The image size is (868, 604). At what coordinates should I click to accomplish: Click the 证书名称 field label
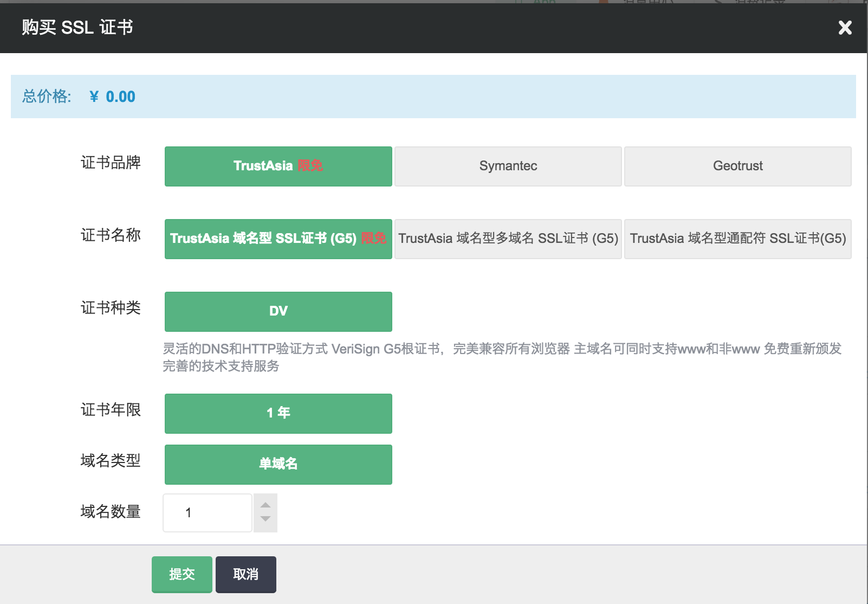(x=111, y=235)
